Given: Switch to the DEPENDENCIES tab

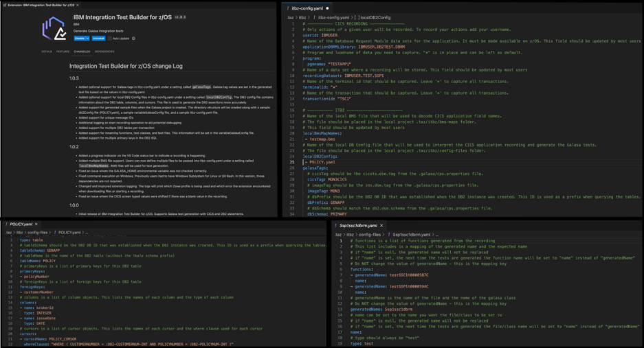Looking at the screenshot, I should pyautogui.click(x=104, y=51).
